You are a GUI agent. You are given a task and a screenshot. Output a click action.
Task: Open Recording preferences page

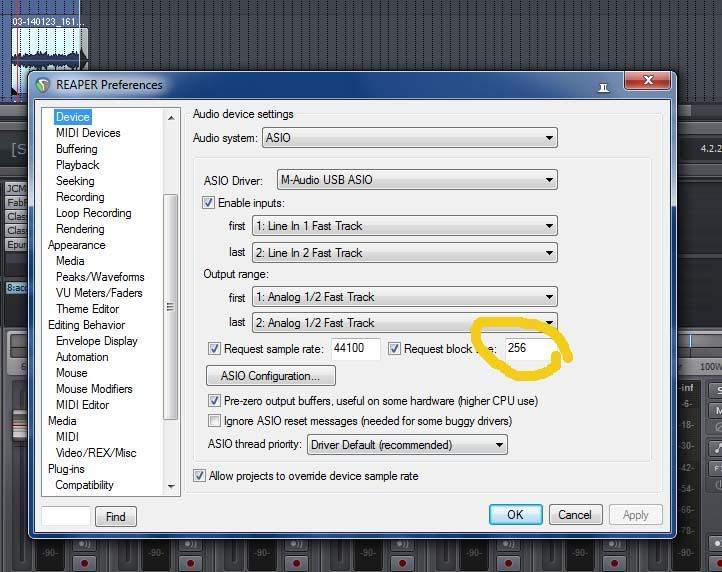80,197
